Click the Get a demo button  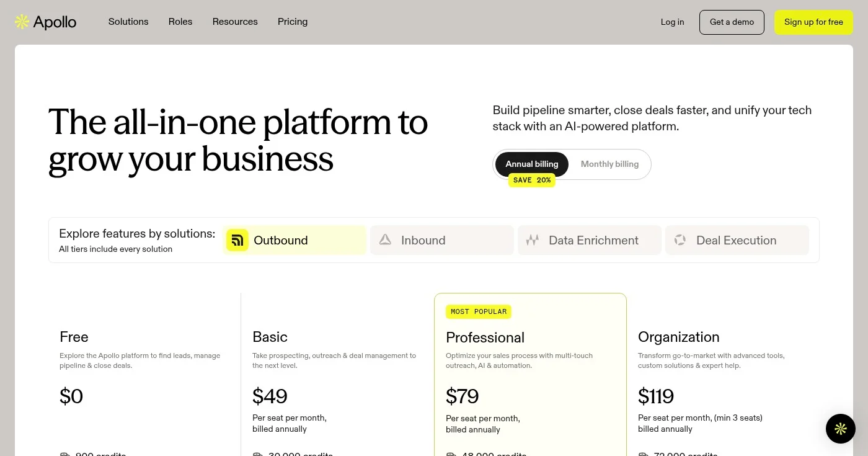point(732,22)
